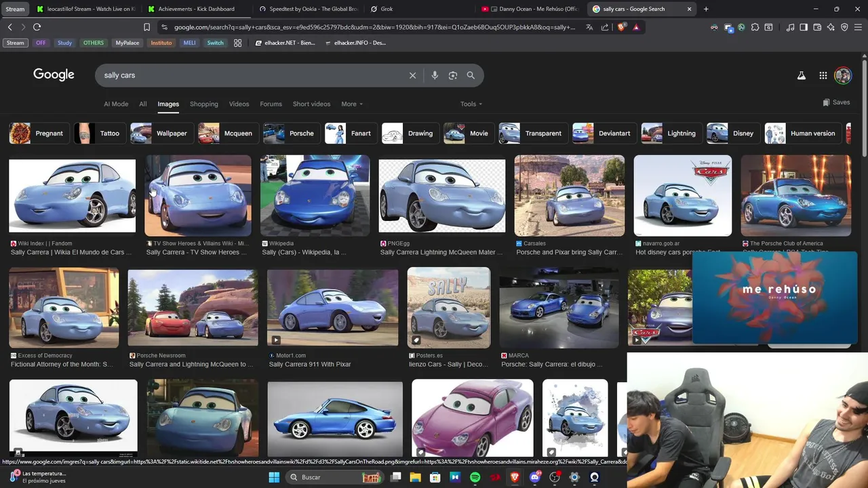The width and height of the screenshot is (868, 488).
Task: Open the Brave VPN shield icon
Action: [x=844, y=27]
